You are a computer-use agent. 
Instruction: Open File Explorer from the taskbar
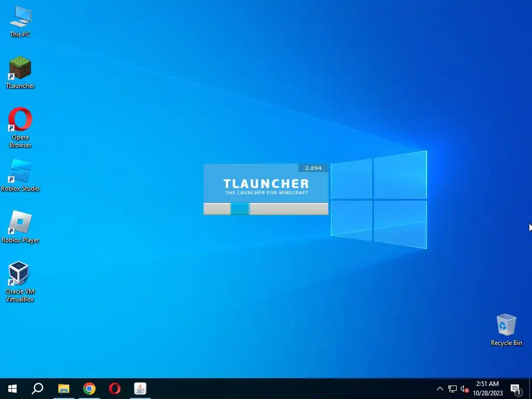tap(63, 389)
